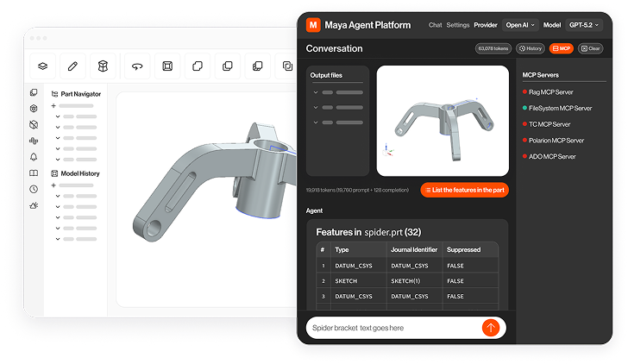Click the curved rotate arrow toolbar icon

pos(137,66)
